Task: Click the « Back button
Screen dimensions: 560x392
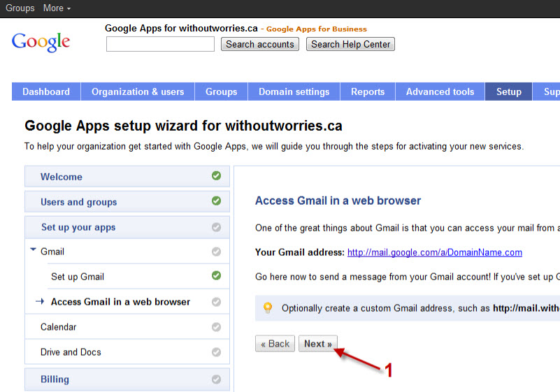Action: click(x=275, y=344)
